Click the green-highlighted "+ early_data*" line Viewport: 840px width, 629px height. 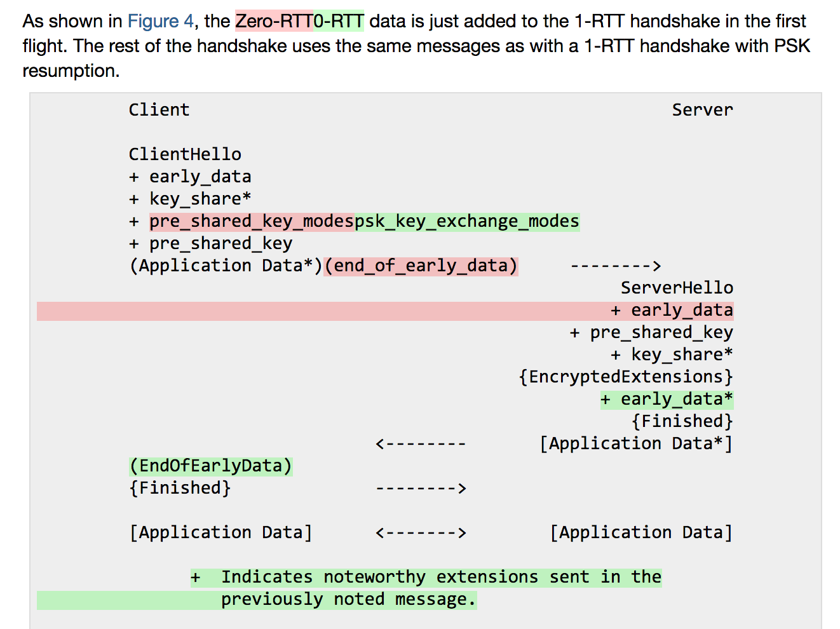(667, 399)
